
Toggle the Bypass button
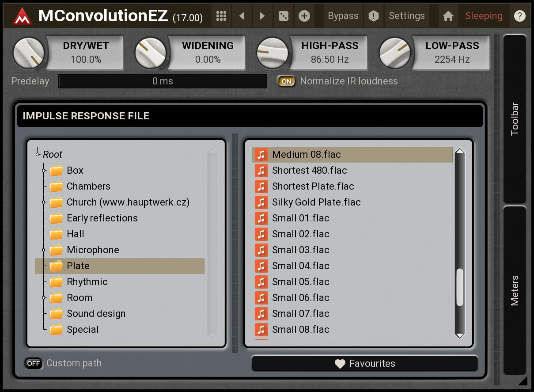click(343, 16)
